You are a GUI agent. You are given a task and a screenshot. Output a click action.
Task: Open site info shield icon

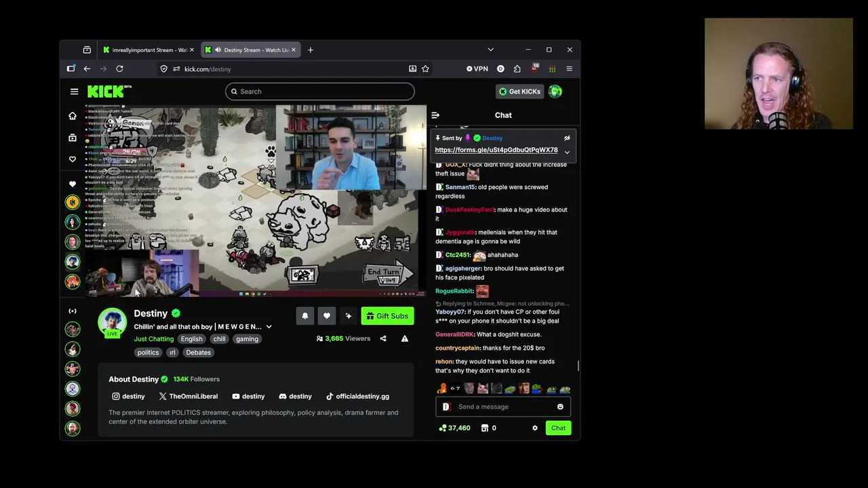[x=163, y=69]
